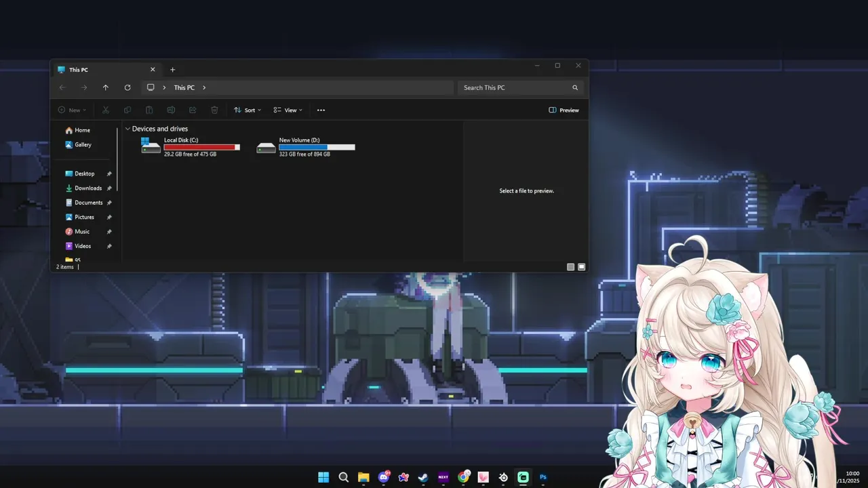Click the green Streamlabs taskbar icon
The height and width of the screenshot is (488, 868).
point(523,477)
